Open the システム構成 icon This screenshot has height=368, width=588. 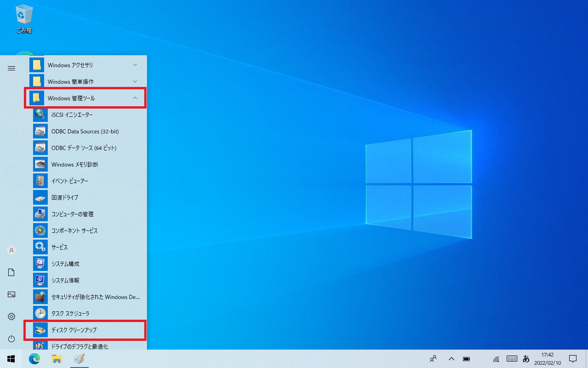pyautogui.click(x=40, y=264)
